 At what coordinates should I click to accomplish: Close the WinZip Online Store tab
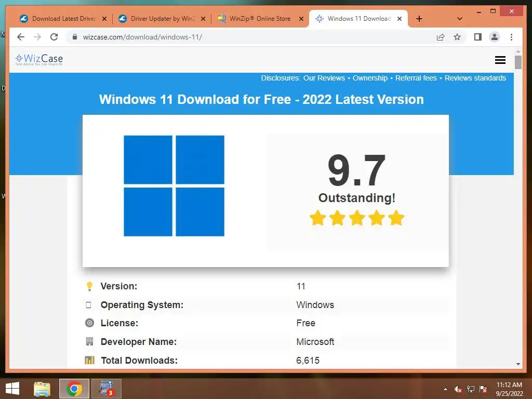(301, 19)
